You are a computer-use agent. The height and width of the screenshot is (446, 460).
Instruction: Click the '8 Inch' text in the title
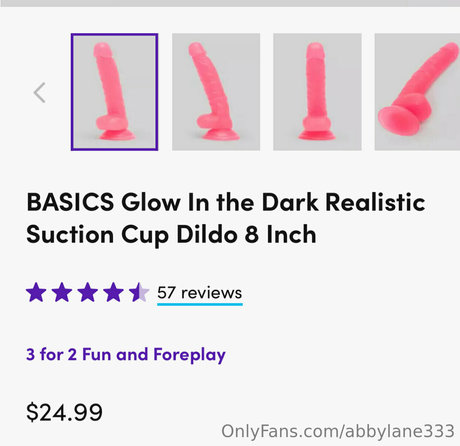click(x=280, y=234)
